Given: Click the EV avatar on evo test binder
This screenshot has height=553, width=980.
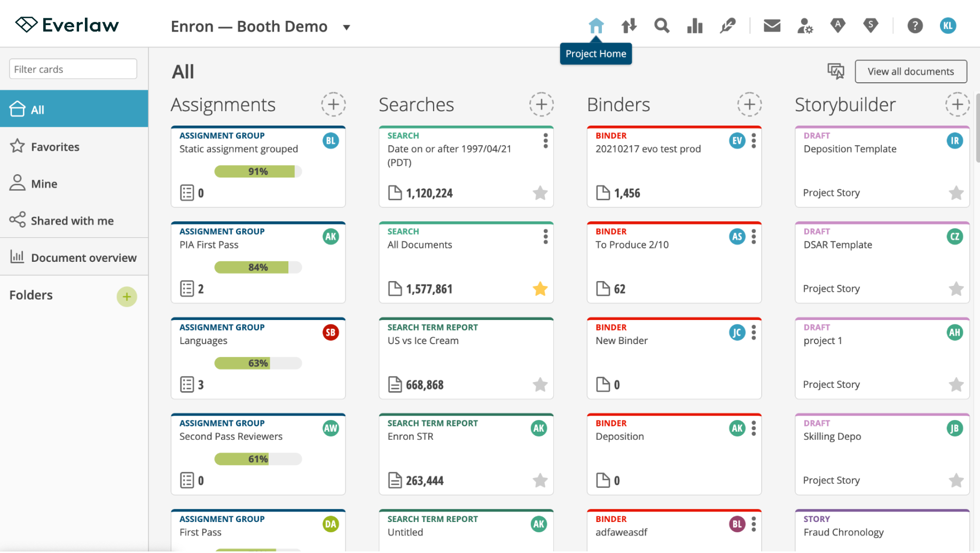Looking at the screenshot, I should [x=737, y=141].
